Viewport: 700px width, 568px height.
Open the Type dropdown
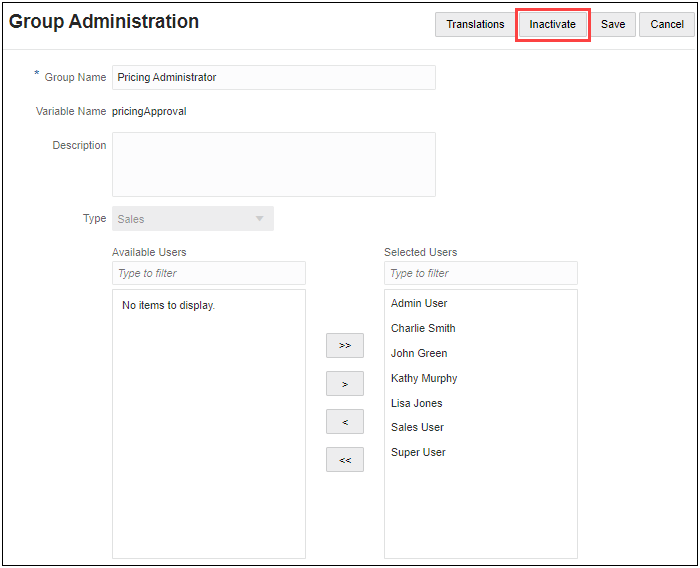[192, 219]
